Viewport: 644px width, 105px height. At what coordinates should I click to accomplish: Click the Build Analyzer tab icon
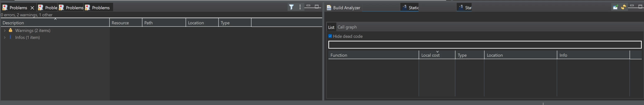pyautogui.click(x=329, y=8)
